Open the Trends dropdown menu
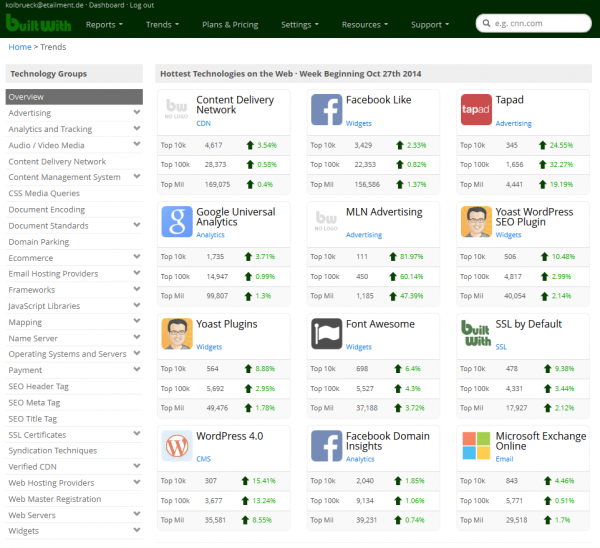The image size is (600, 548). coord(162,24)
